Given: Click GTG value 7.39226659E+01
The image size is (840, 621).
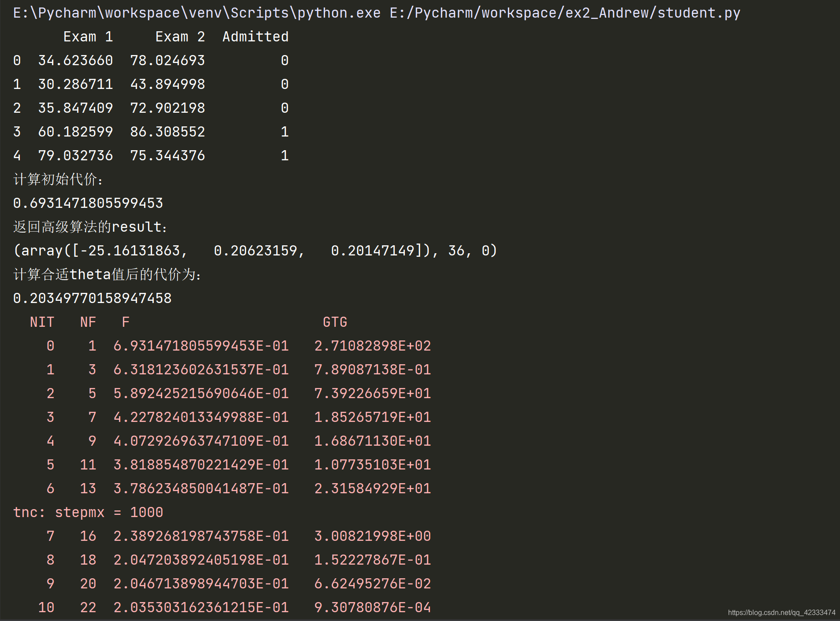Looking at the screenshot, I should point(373,393).
